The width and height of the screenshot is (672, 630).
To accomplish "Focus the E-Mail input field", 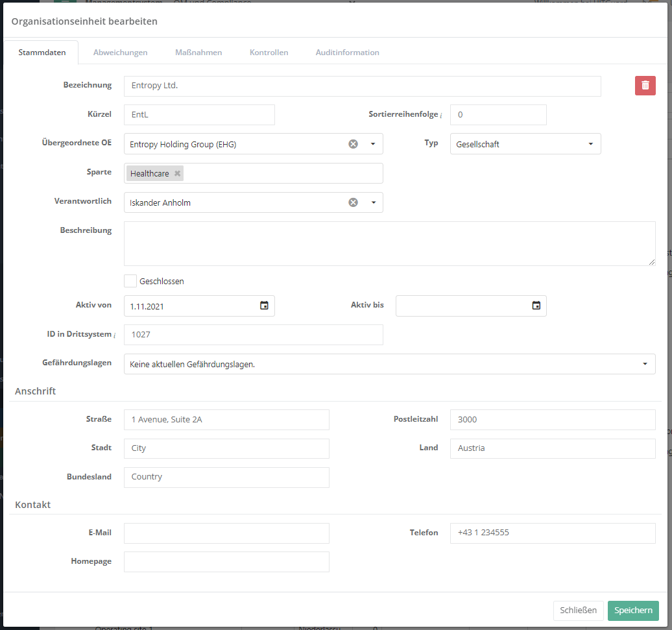I will tap(226, 533).
